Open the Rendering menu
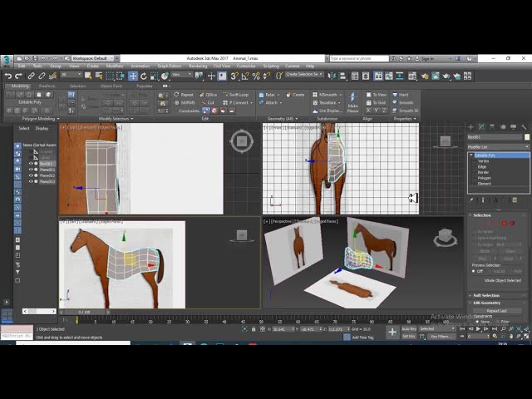Screen dimensions: 532x399 (x=198, y=66)
